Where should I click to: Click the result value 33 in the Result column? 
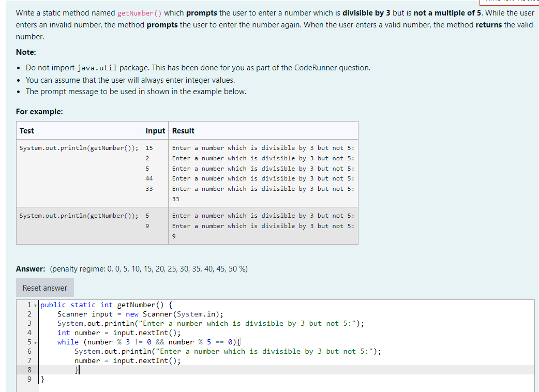click(x=176, y=199)
